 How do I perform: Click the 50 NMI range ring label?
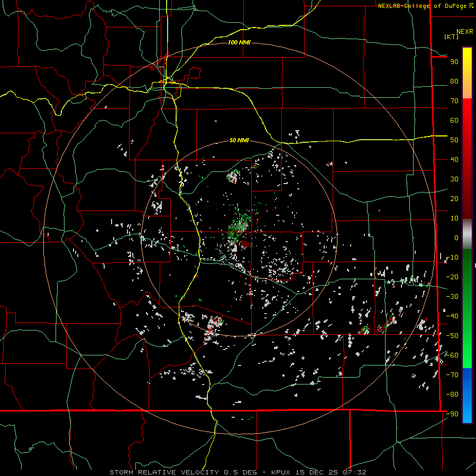(x=239, y=140)
